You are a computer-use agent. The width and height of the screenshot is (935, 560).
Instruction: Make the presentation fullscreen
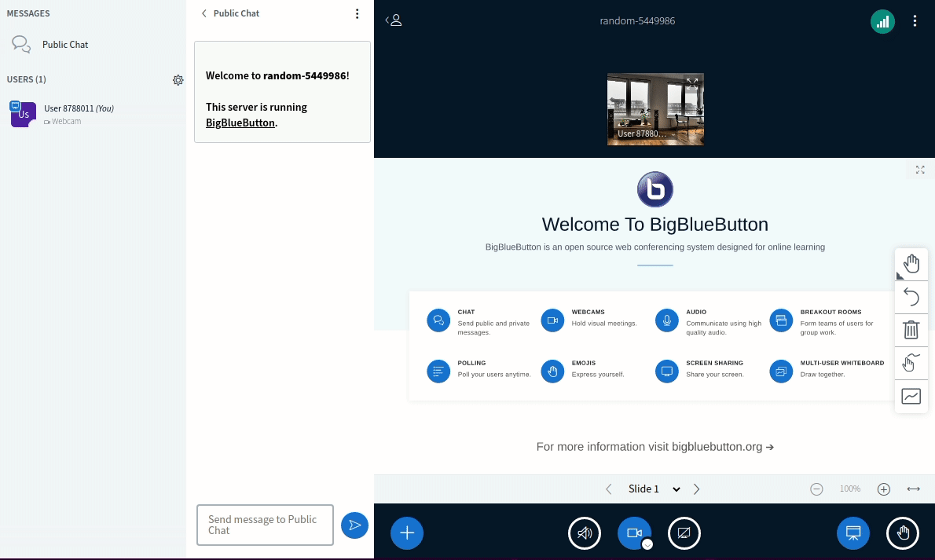click(919, 169)
